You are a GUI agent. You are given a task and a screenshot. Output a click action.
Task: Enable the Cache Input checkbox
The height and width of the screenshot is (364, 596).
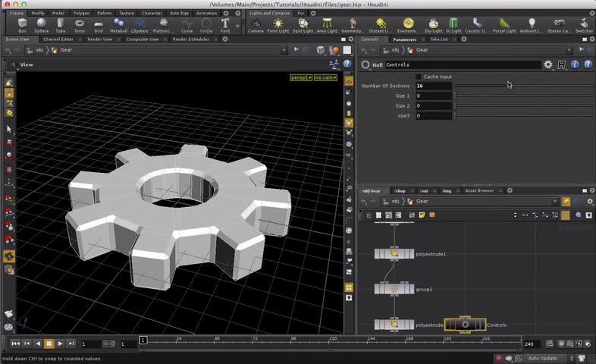[x=419, y=77]
